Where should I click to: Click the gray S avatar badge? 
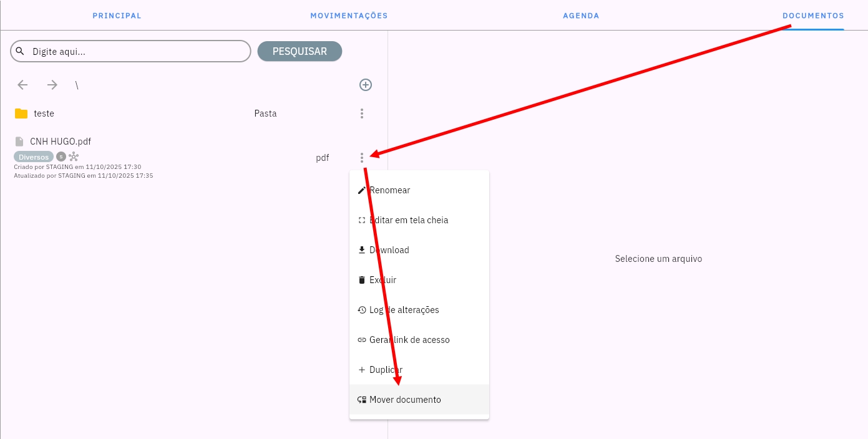point(61,157)
